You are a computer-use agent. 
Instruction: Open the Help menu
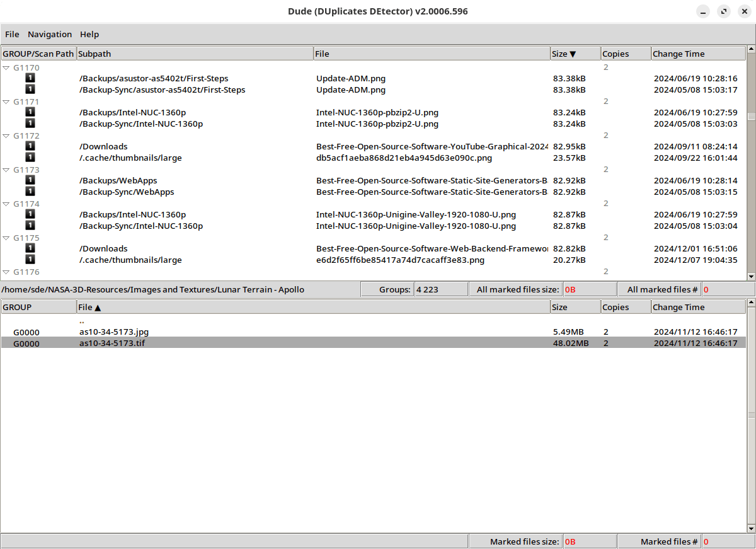(89, 34)
